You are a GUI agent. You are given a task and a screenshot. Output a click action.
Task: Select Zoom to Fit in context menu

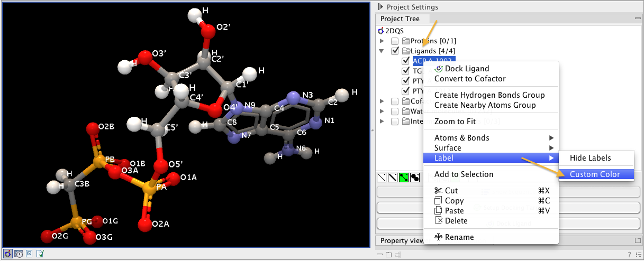click(x=455, y=122)
